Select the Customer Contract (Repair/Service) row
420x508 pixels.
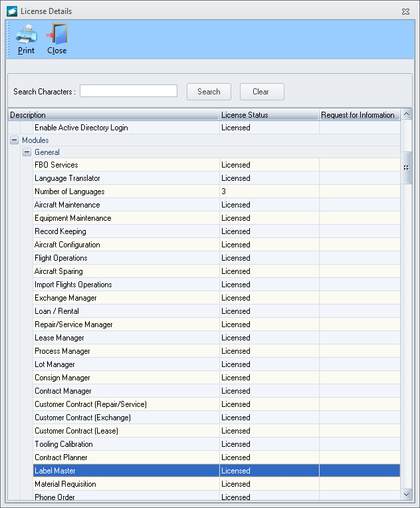(217, 404)
